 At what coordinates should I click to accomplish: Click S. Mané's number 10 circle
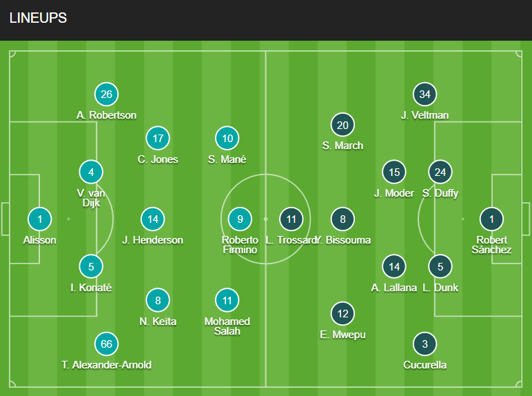[227, 138]
